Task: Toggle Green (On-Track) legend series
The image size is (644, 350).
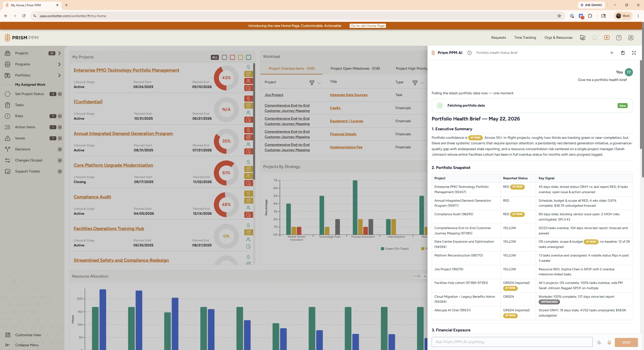Action: [395, 249]
